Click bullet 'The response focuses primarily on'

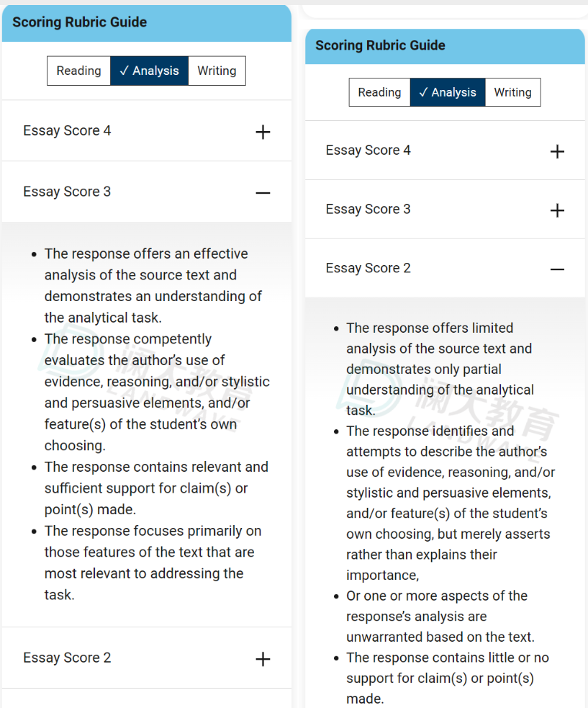pyautogui.click(x=153, y=563)
